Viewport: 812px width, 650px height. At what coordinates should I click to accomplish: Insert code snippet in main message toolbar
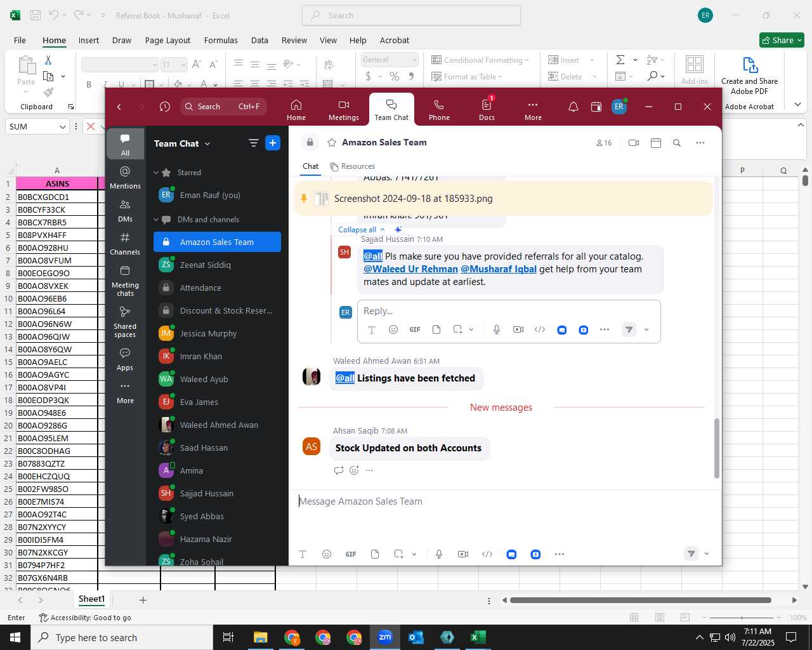point(487,554)
